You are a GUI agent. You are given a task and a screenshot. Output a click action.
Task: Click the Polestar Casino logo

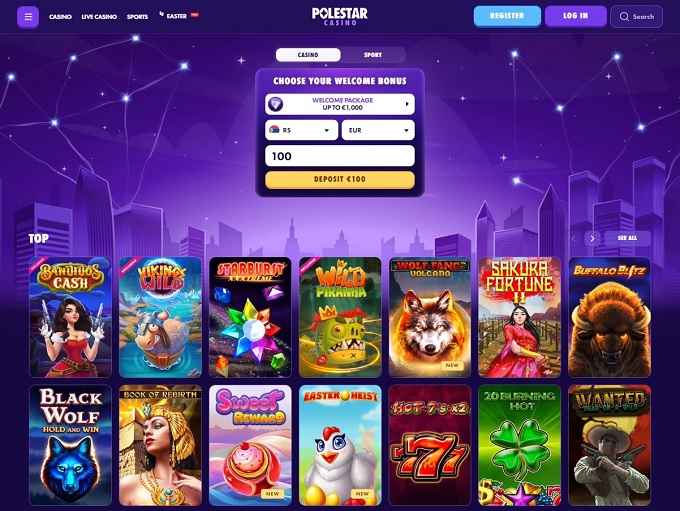click(x=340, y=16)
